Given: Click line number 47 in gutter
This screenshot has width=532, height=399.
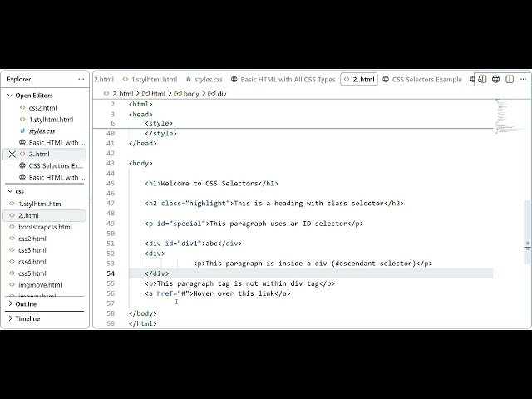Looking at the screenshot, I should 111,203.
